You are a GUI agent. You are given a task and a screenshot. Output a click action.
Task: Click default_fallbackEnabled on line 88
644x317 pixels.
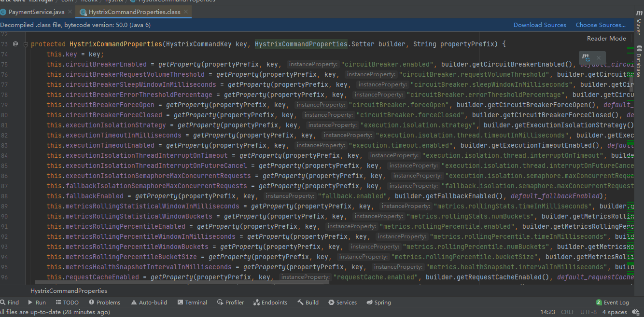coord(555,196)
